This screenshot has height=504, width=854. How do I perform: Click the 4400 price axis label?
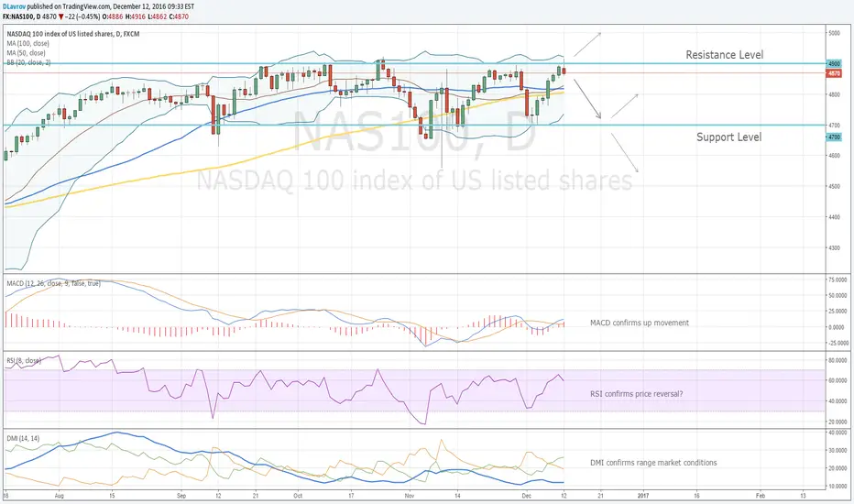pyautogui.click(x=834, y=217)
